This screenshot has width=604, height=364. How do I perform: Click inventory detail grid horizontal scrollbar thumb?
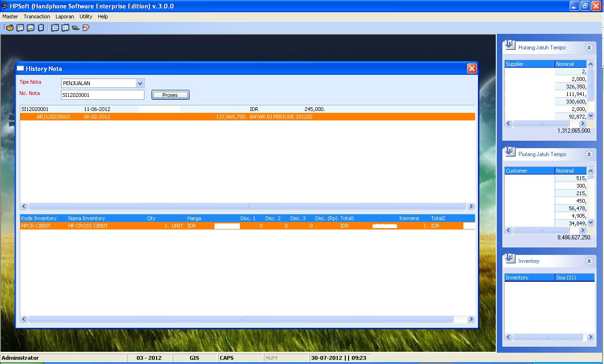[240, 319]
